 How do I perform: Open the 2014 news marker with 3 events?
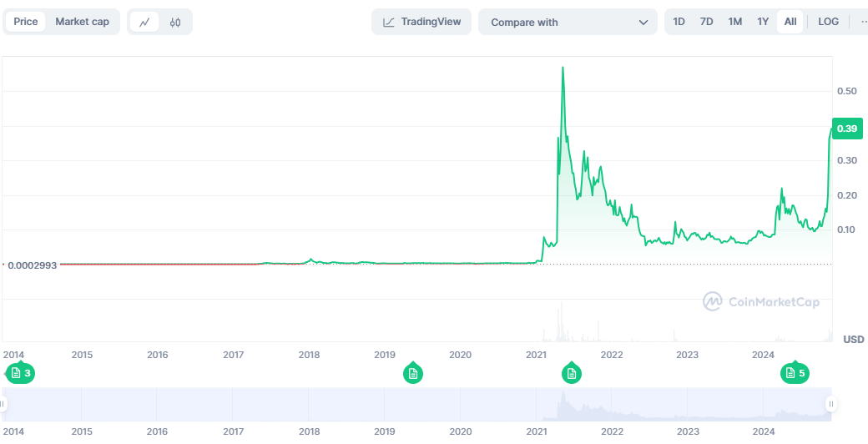point(19,373)
